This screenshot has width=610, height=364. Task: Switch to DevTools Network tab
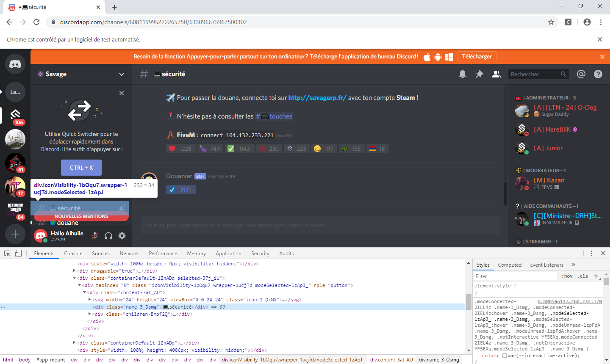pyautogui.click(x=129, y=254)
